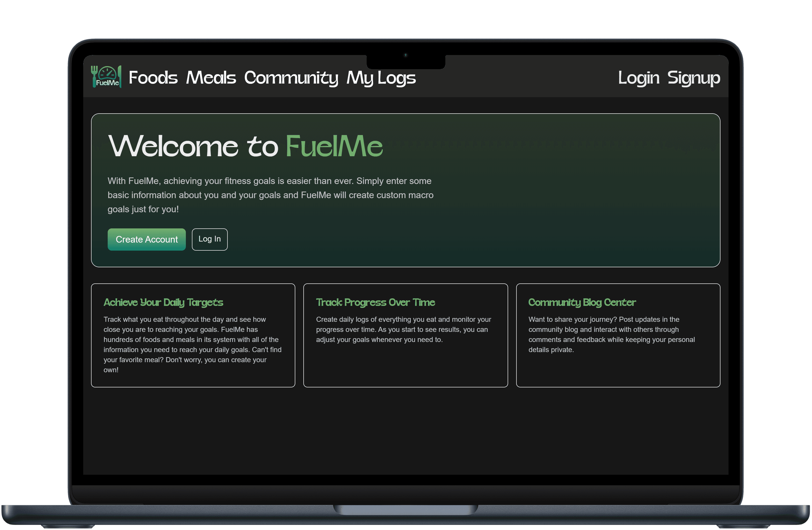Open the Foods page
The width and height of the screenshot is (812, 530).
click(x=153, y=78)
